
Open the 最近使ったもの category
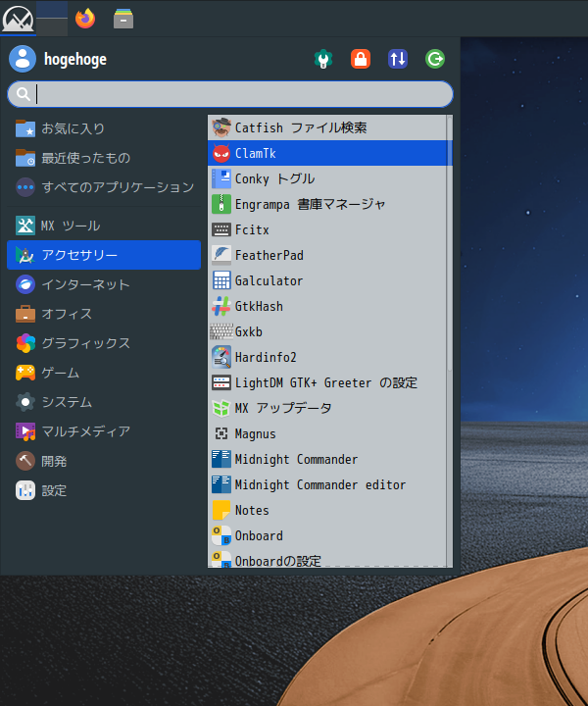pos(104,158)
